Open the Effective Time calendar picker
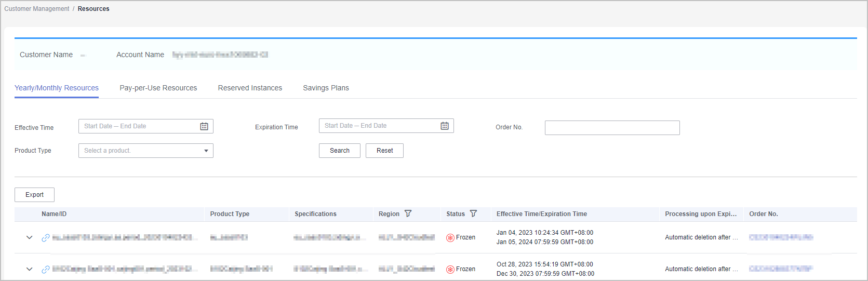 point(204,126)
